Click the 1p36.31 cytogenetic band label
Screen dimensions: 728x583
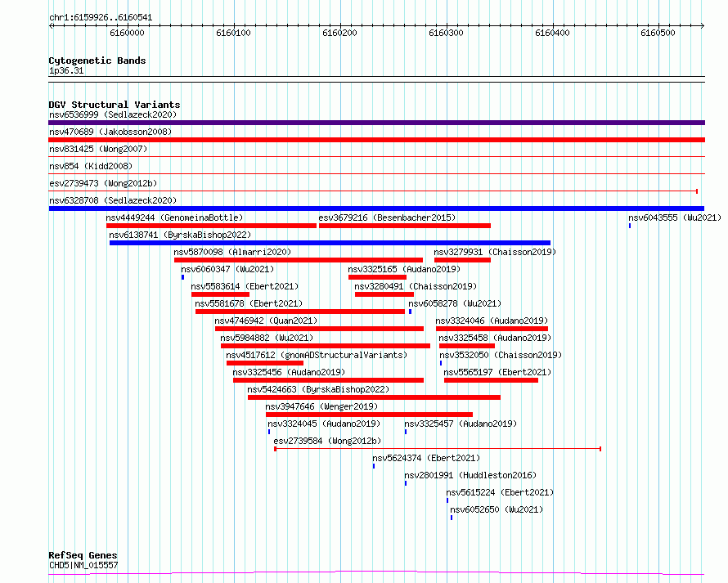66,71
